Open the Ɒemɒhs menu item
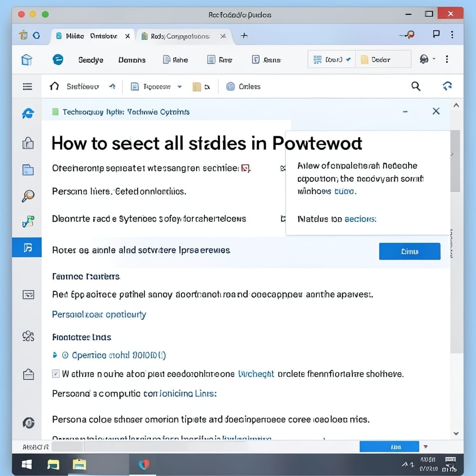Viewport: 476px width, 476px height. point(132,60)
